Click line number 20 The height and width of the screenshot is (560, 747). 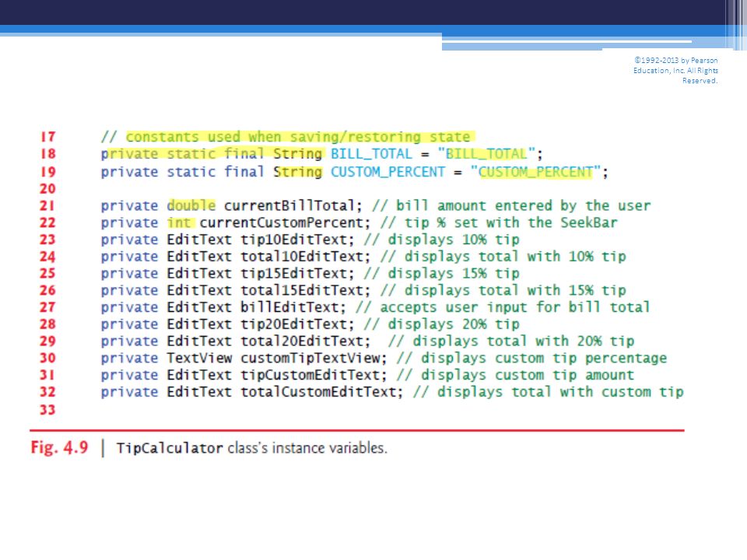tap(47, 188)
